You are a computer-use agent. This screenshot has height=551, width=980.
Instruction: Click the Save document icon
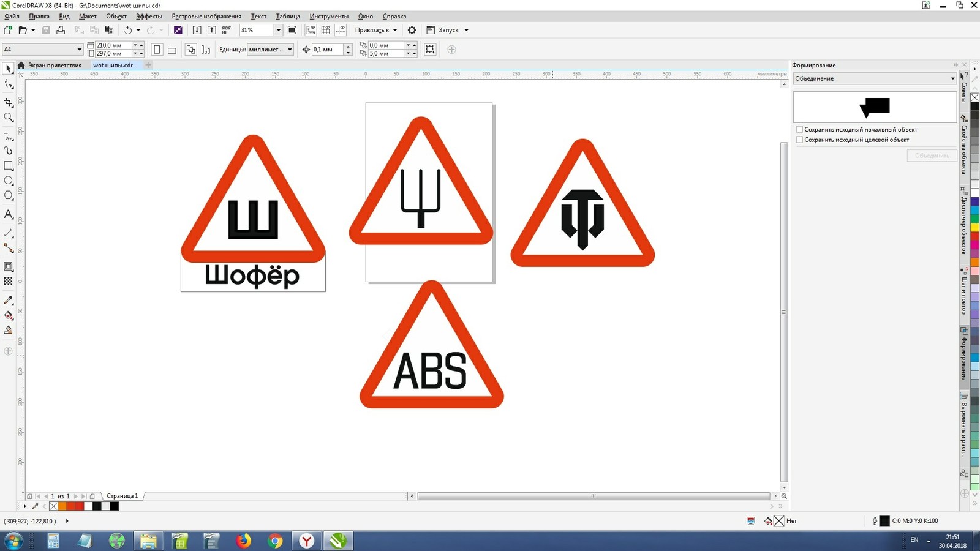click(x=46, y=30)
